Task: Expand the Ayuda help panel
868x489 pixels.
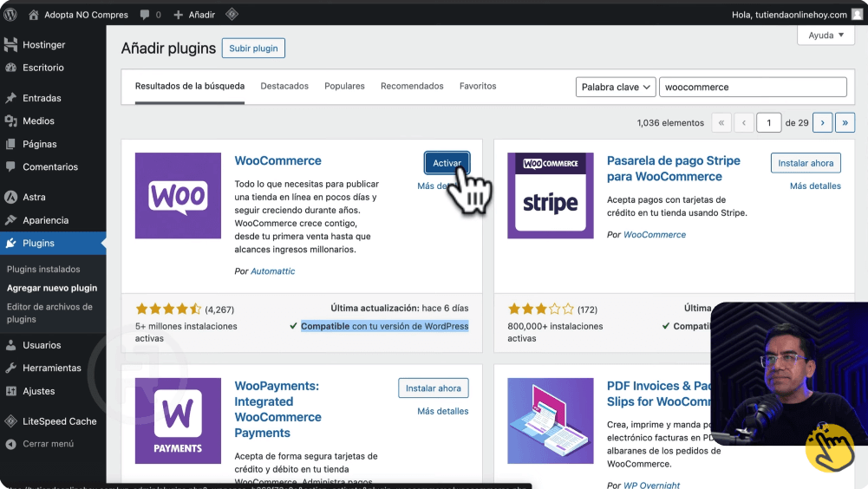Action: [x=826, y=35]
